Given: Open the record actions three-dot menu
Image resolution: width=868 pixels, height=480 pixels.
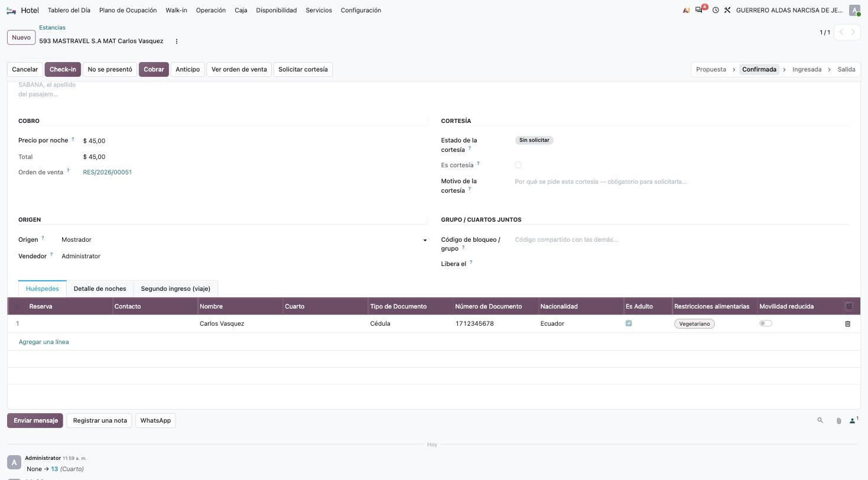Looking at the screenshot, I should (x=177, y=41).
